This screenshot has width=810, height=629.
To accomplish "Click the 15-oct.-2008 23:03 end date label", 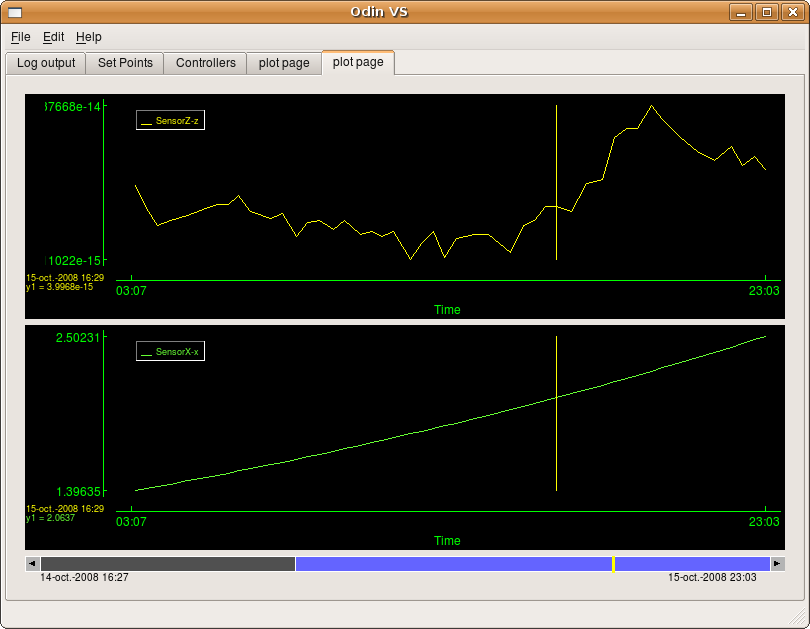I will (x=712, y=577).
